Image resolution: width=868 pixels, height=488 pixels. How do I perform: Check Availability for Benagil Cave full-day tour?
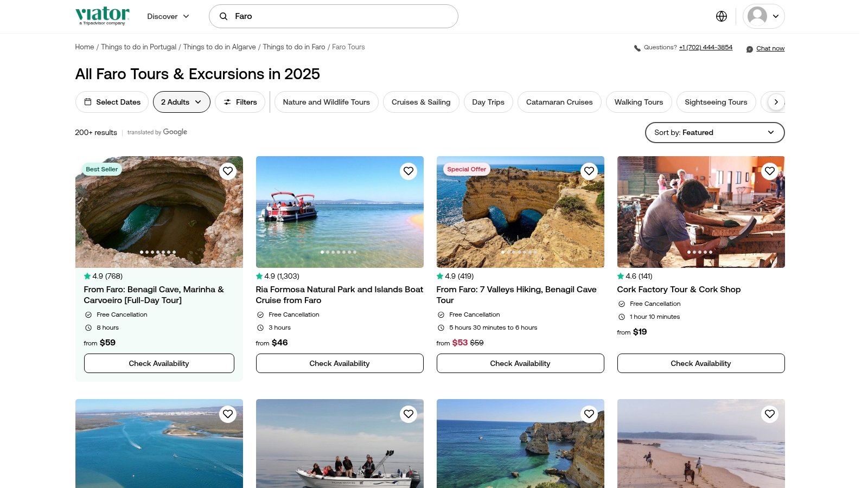click(x=159, y=363)
